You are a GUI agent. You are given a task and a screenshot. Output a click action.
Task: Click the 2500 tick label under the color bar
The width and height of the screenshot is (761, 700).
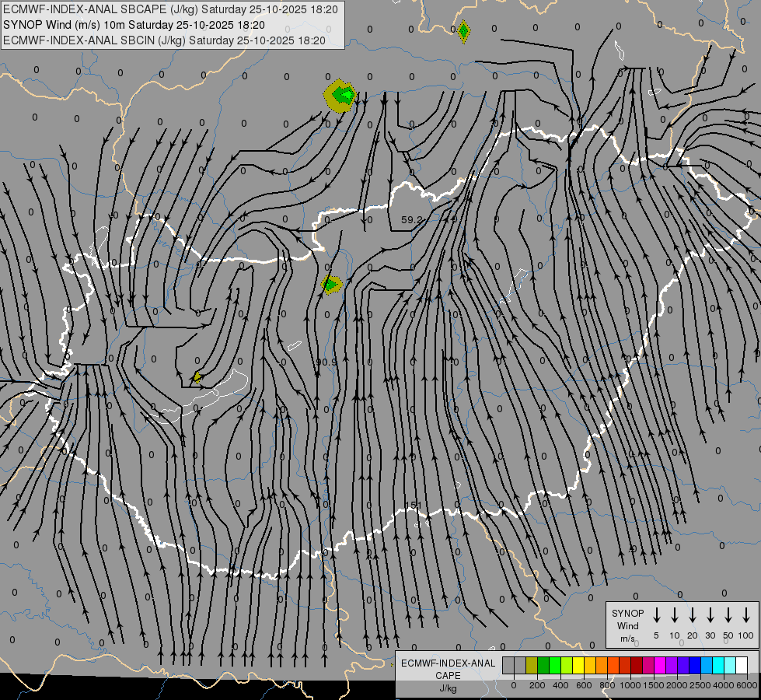700,685
